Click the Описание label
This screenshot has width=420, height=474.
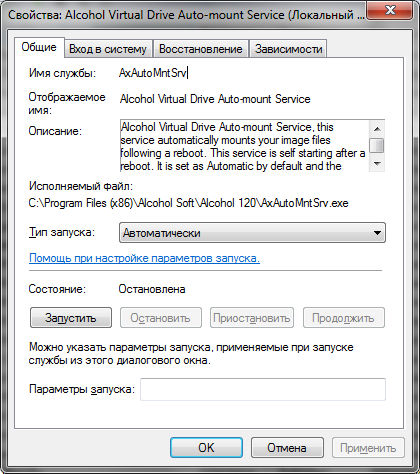(x=55, y=131)
